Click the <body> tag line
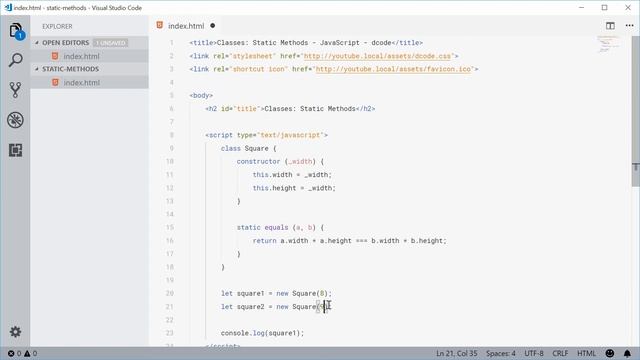This screenshot has height=360, width=640. click(x=201, y=96)
